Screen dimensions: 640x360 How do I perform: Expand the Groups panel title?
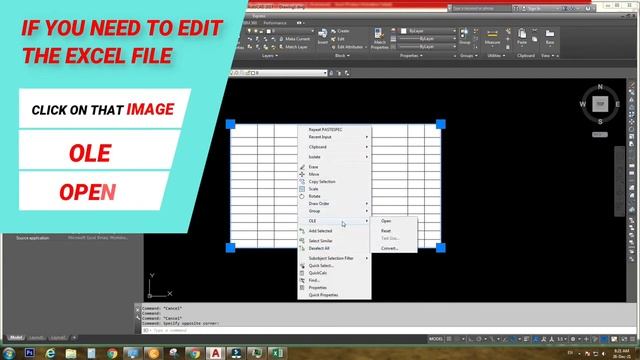tap(469, 56)
